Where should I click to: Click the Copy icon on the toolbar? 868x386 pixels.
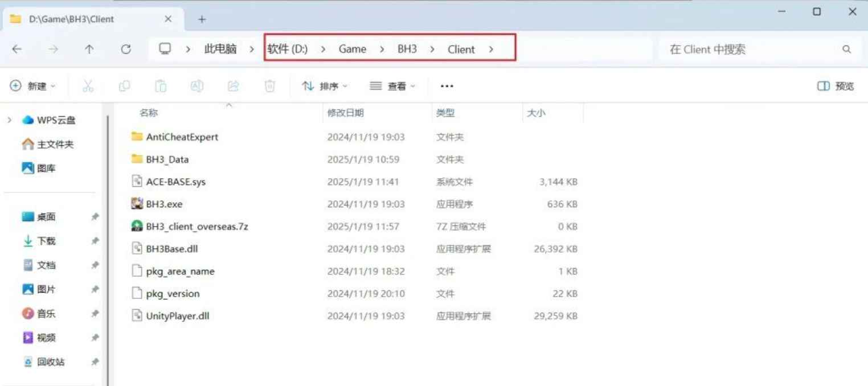click(x=124, y=85)
